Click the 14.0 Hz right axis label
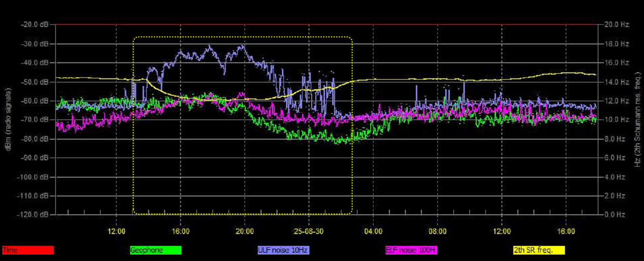The width and height of the screenshot is (644, 261). coord(615,82)
